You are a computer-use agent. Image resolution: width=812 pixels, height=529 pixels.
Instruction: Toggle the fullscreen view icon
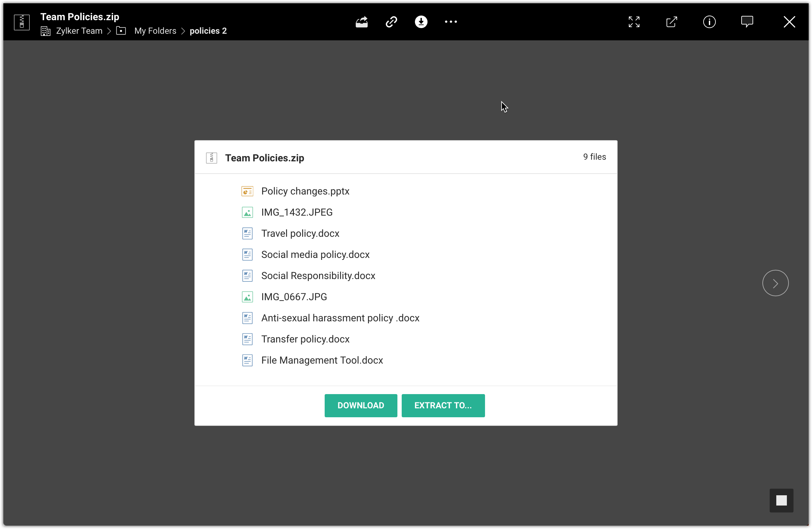point(633,22)
